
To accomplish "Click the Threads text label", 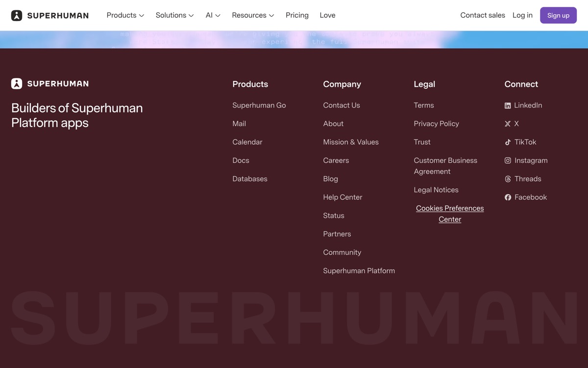I will pyautogui.click(x=528, y=179).
